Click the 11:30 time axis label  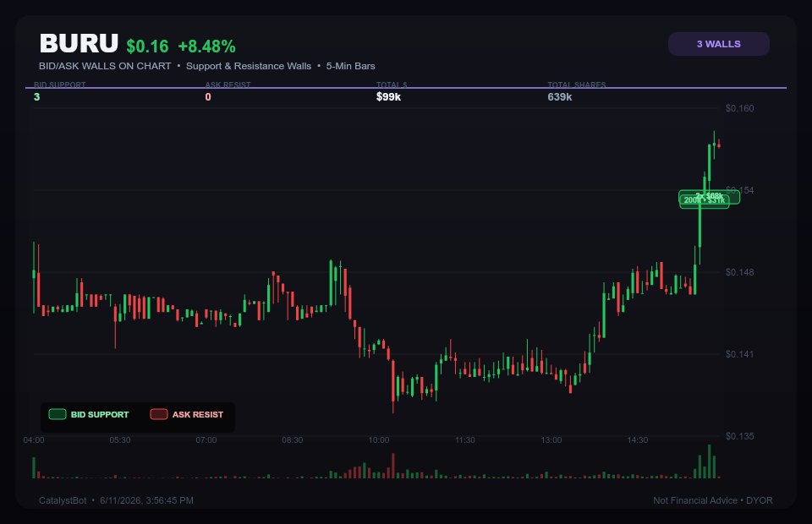pyautogui.click(x=465, y=440)
